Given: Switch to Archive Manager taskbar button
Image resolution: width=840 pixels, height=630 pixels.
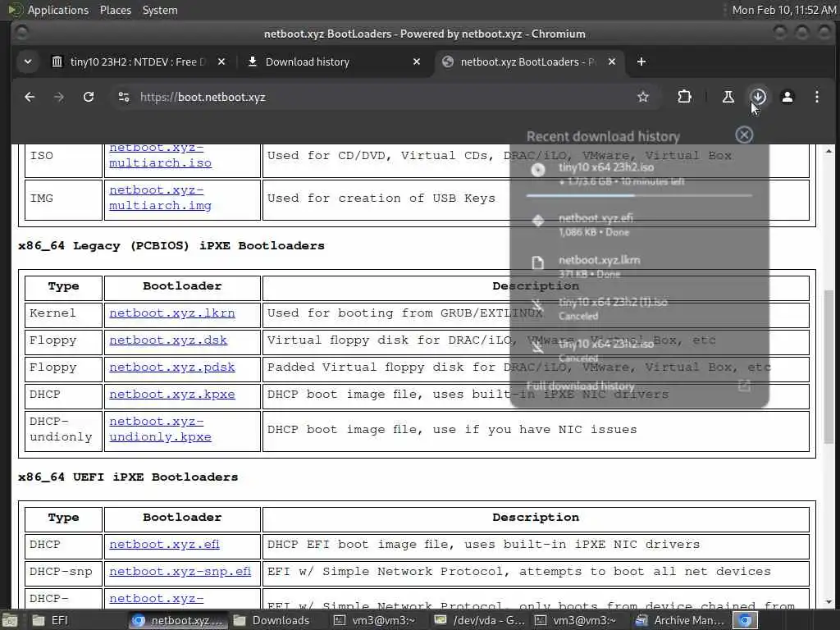Looking at the screenshot, I should pyautogui.click(x=680, y=620).
